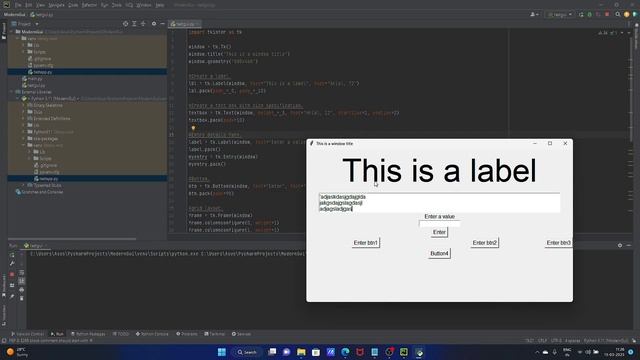Toggle soft-wrap in Run console
The height and width of the screenshot is (360, 640).
[x=22, y=272]
